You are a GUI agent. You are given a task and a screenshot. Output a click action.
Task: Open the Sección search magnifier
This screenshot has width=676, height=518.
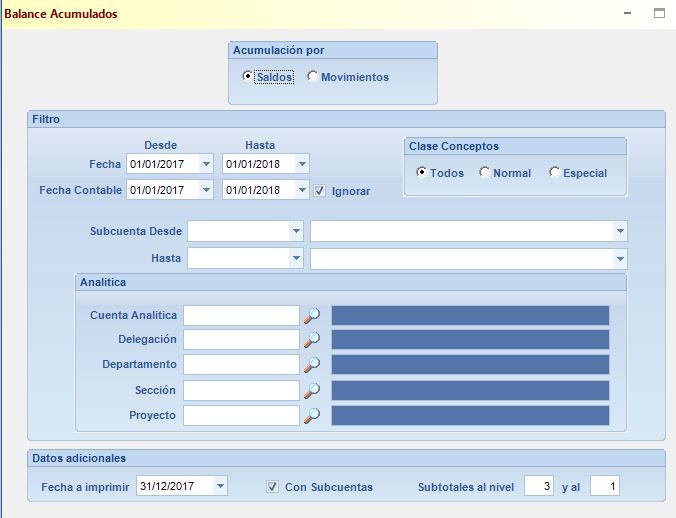(x=312, y=390)
